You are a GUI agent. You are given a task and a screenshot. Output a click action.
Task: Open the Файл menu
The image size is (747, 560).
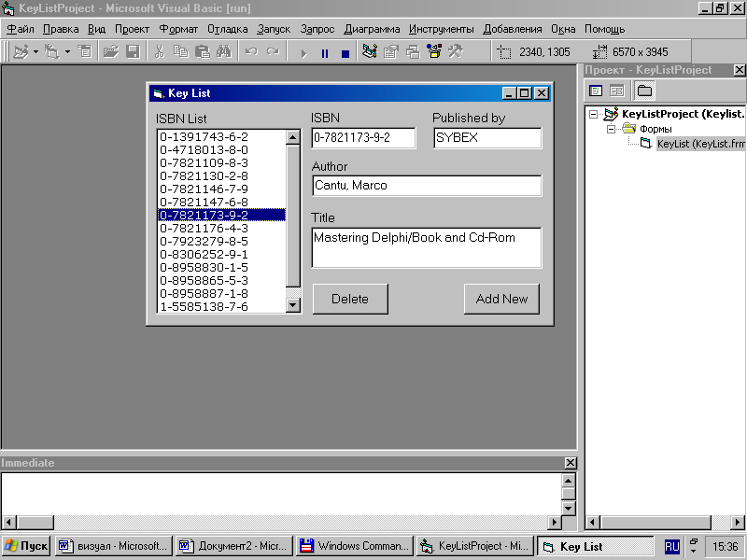(21, 29)
